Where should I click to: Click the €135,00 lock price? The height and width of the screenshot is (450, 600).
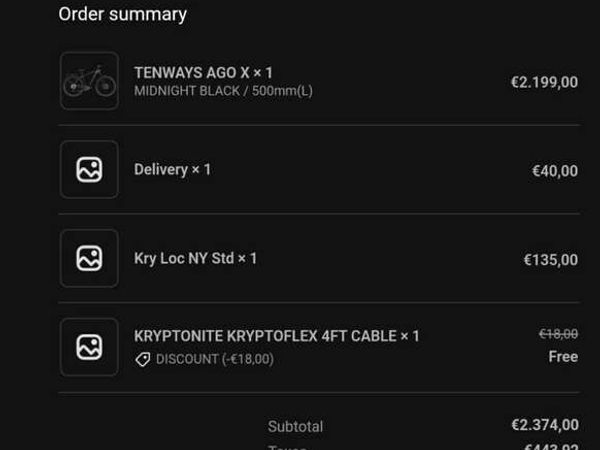pos(550,260)
